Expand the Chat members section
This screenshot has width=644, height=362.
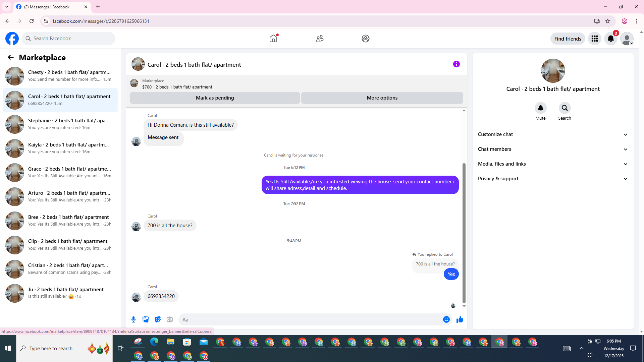coord(552,149)
